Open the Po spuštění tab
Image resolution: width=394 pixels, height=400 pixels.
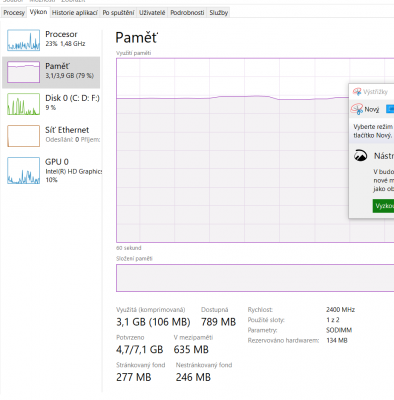pyautogui.click(x=118, y=13)
